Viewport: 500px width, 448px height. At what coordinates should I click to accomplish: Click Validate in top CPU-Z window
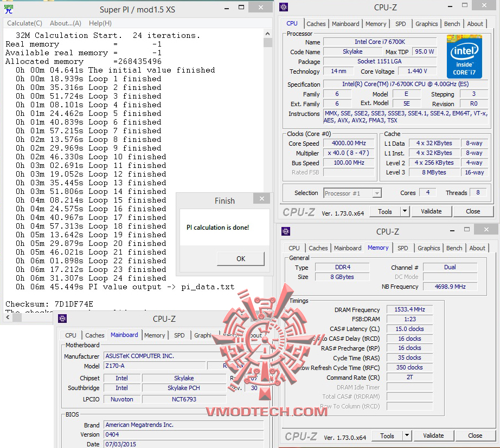(431, 212)
